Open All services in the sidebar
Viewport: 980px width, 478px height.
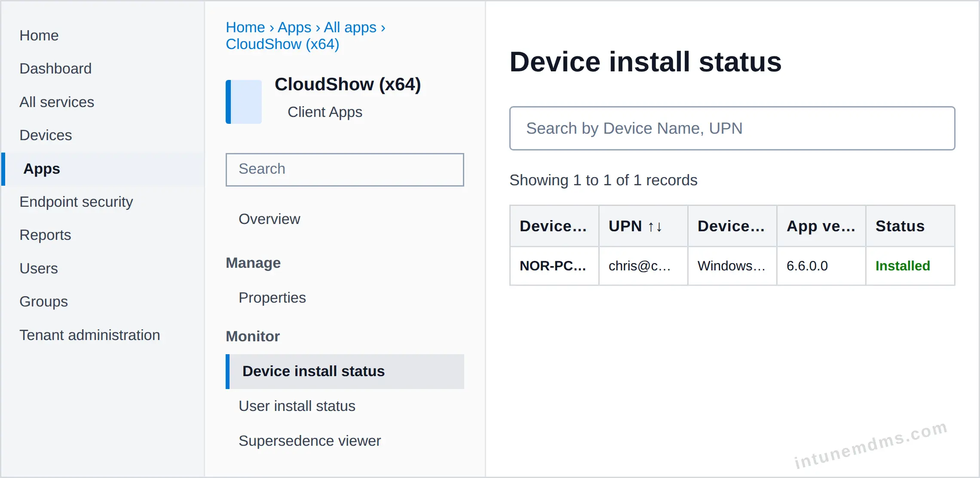pos(57,102)
